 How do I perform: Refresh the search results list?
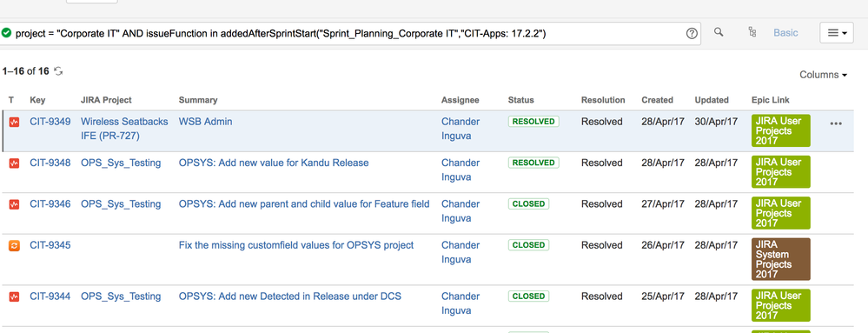click(58, 71)
